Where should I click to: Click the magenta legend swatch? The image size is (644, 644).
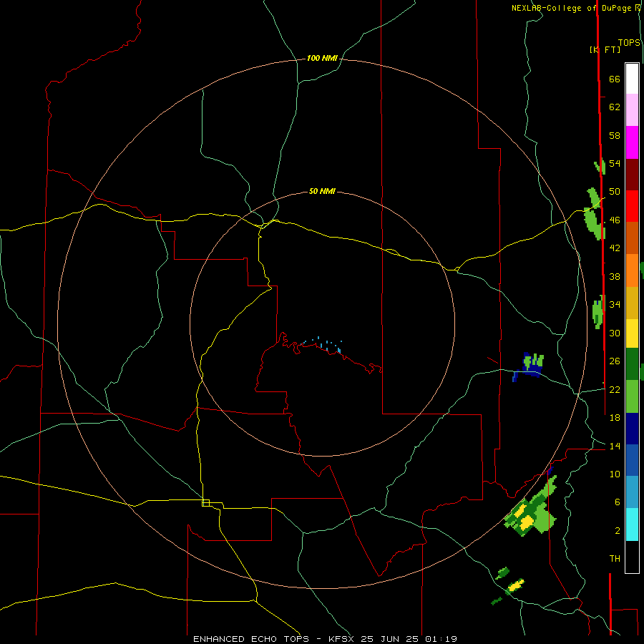coord(632,142)
